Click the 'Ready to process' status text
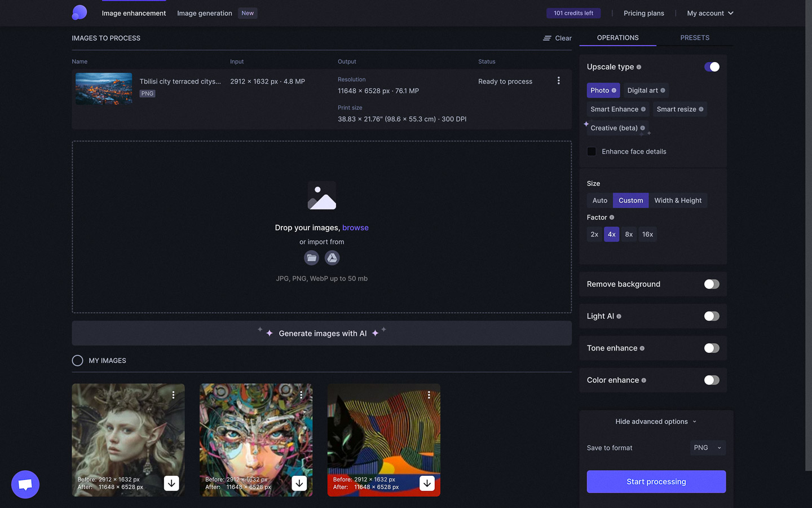This screenshot has height=508, width=812. pyautogui.click(x=505, y=81)
